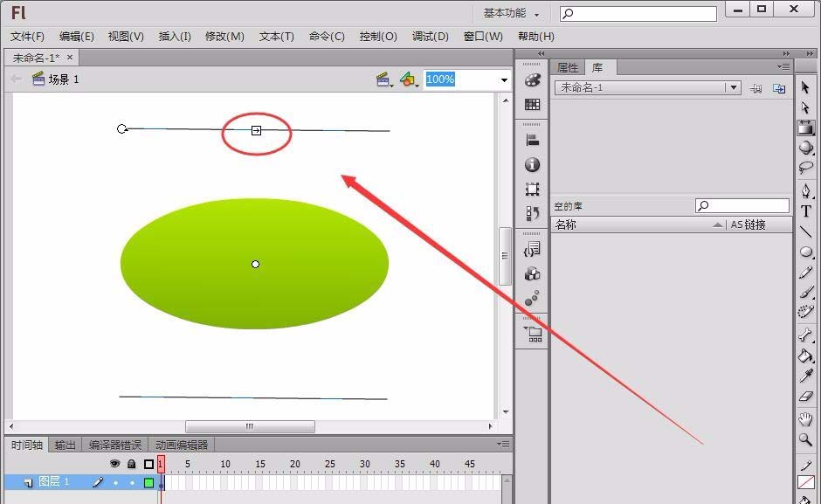
Task: Select the Brush tool
Action: (x=805, y=292)
